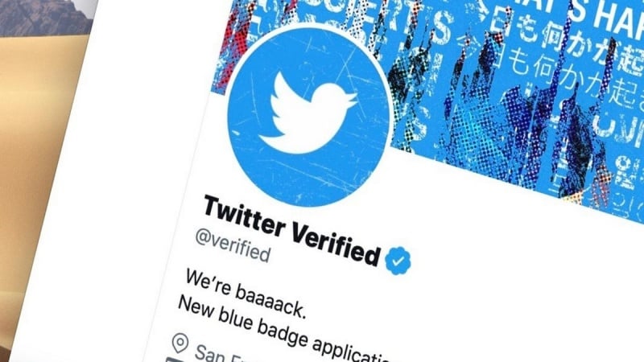Click the sand dune desktop wallpaper
The height and width of the screenshot is (362, 644).
point(33,164)
